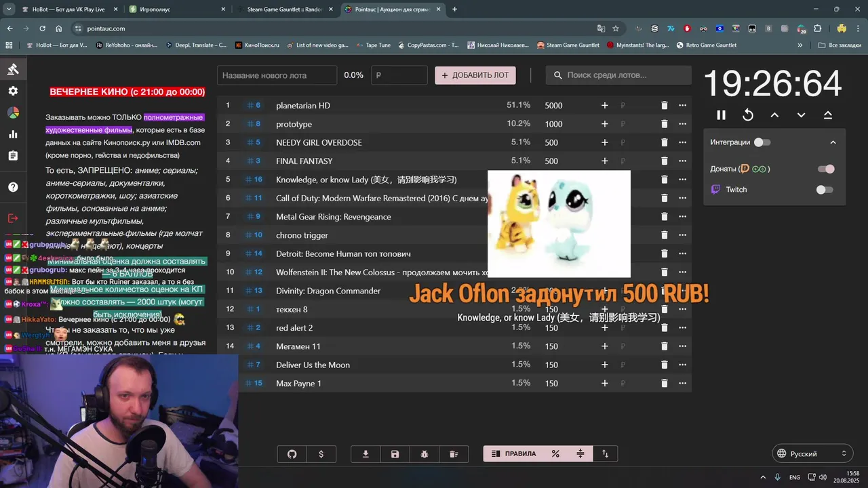Viewport: 868px width, 488px height.
Task: Open more options for chrono trigger
Action: (682, 235)
